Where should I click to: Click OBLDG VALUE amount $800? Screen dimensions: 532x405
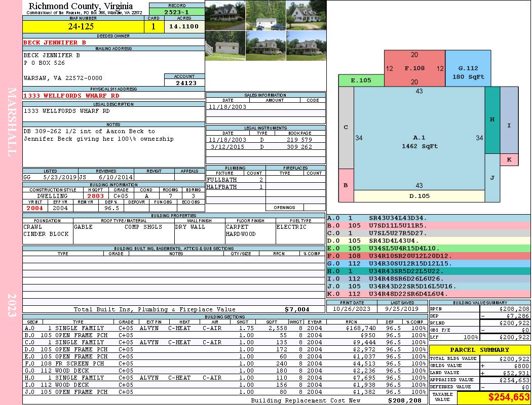coord(521,366)
